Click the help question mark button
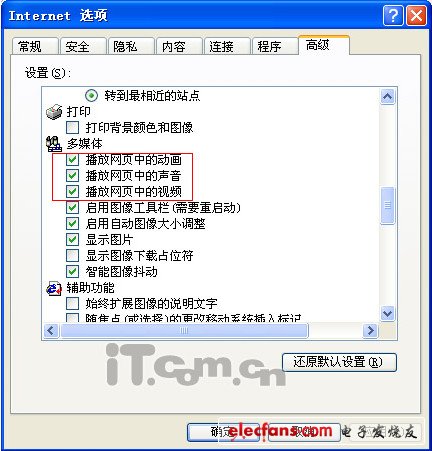Image resolution: width=432 pixels, height=451 pixels. (393, 15)
